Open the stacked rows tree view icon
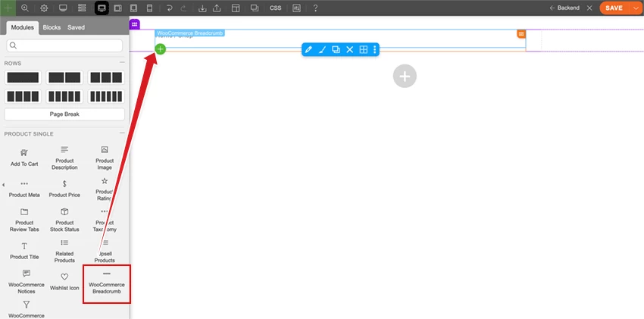Viewport: 644px width, 319px height. [82, 8]
